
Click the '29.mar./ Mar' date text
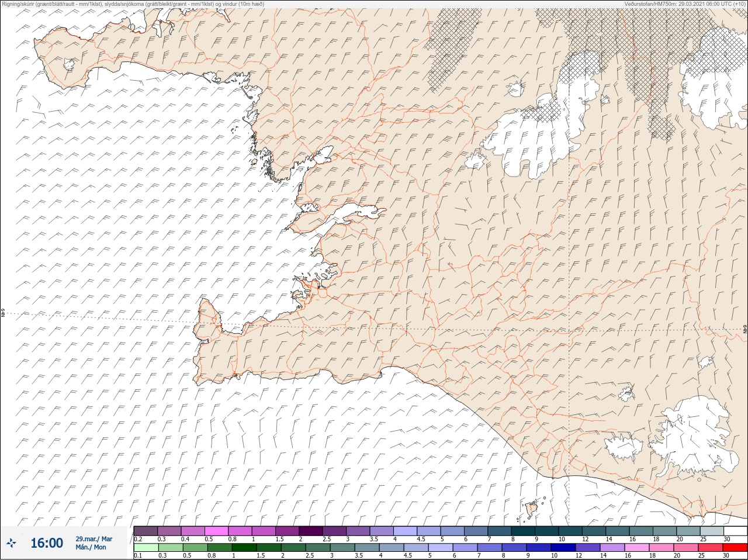(94, 539)
